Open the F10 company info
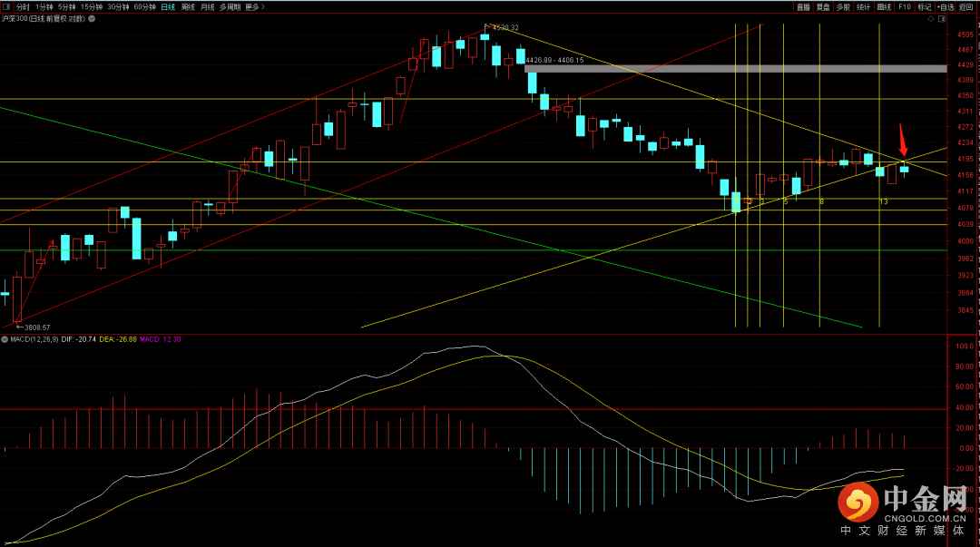980x547 pixels. pos(905,7)
